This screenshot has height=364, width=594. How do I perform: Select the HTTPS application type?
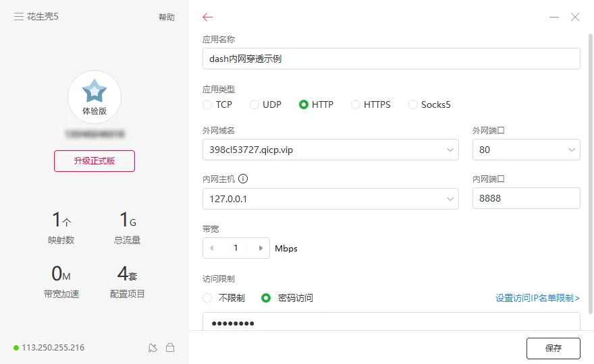point(356,104)
